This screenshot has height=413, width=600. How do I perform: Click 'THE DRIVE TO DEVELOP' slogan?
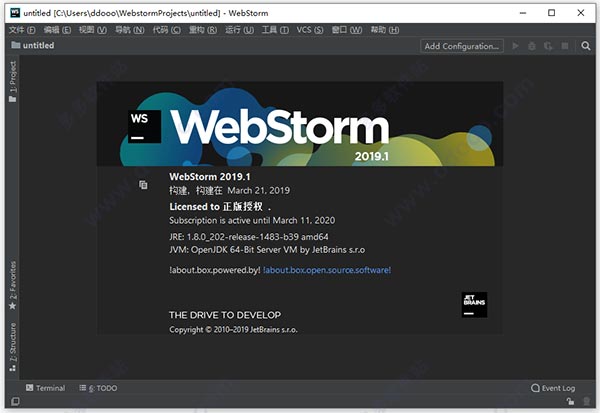pyautogui.click(x=225, y=315)
